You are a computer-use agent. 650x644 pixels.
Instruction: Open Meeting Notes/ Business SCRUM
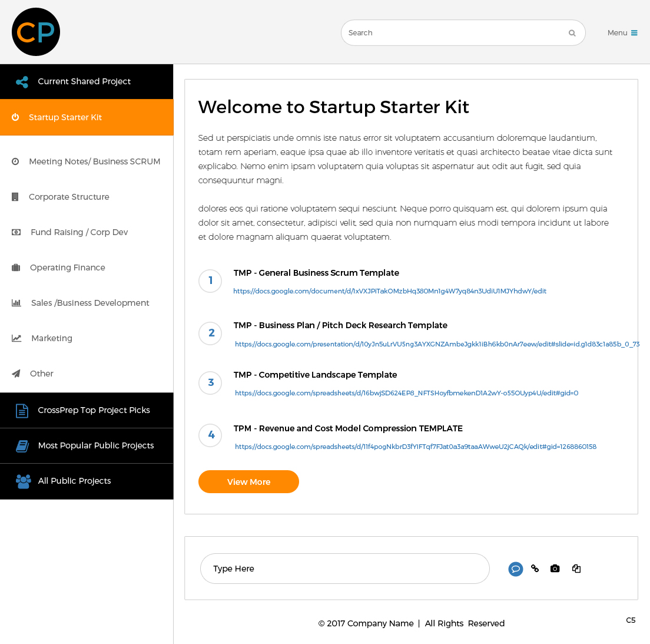(x=87, y=161)
